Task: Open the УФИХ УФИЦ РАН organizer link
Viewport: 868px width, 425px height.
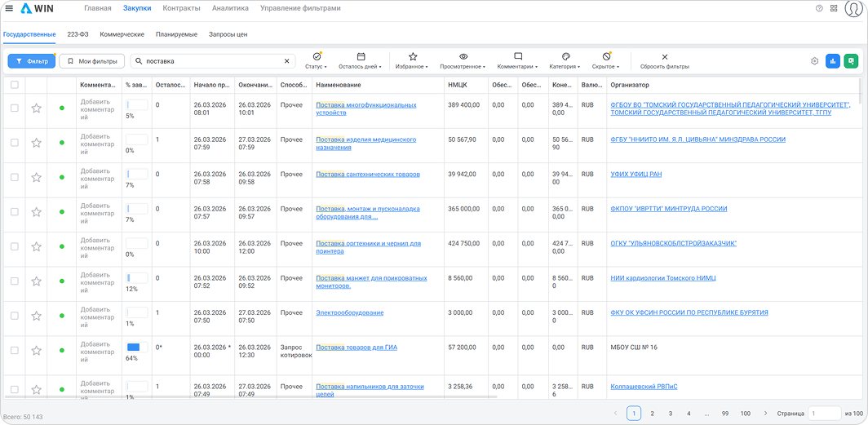Action: pos(636,175)
